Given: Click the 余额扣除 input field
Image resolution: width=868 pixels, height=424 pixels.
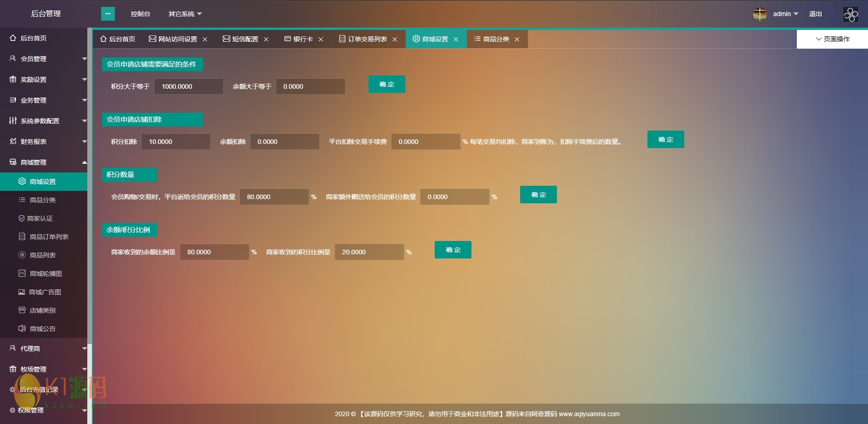Looking at the screenshot, I should (285, 142).
